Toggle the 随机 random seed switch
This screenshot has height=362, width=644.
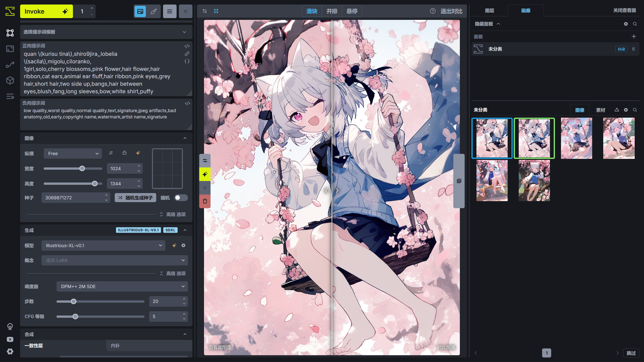(x=181, y=198)
